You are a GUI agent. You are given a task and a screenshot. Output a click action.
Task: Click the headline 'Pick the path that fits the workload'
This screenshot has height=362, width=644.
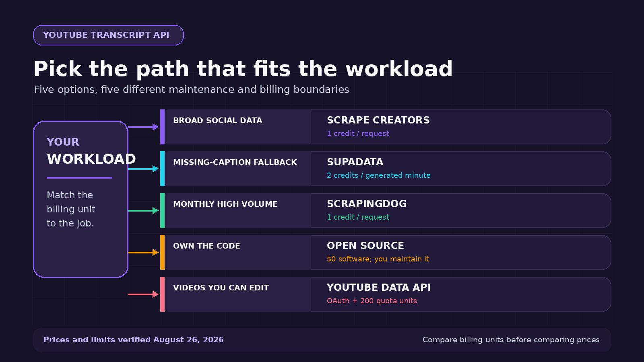point(243,69)
